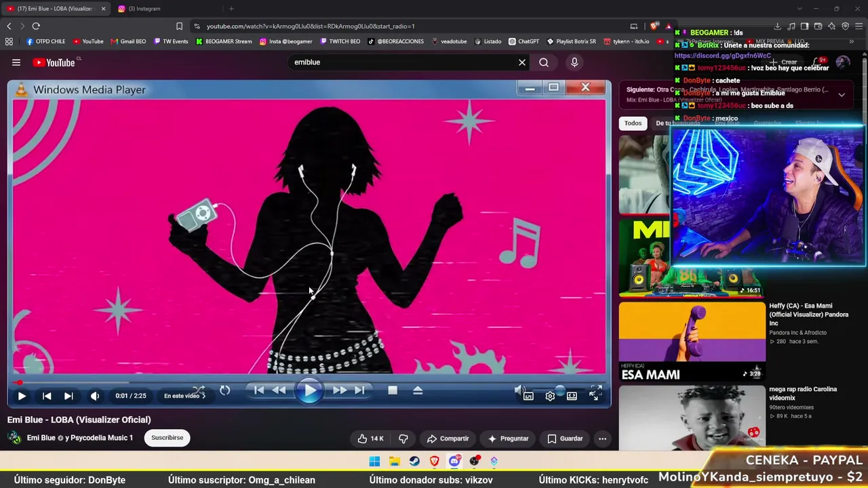868x488 pixels.
Task: Toggle subtitles on the YouTube player
Action: (x=528, y=396)
